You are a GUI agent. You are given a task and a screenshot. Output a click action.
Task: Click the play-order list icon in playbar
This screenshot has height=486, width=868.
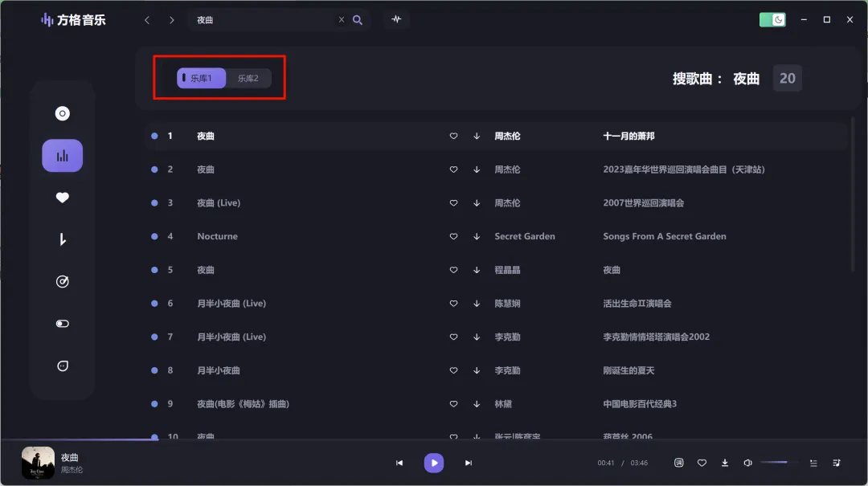813,463
